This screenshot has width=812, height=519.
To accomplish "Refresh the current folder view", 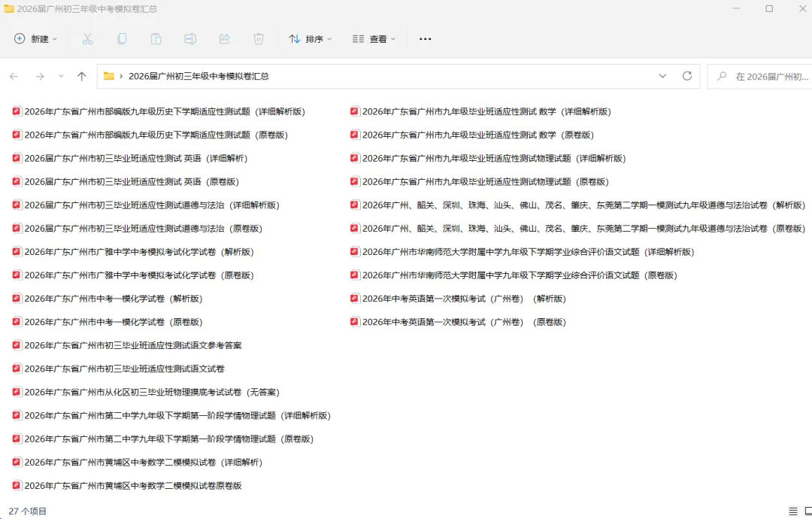I will (687, 76).
